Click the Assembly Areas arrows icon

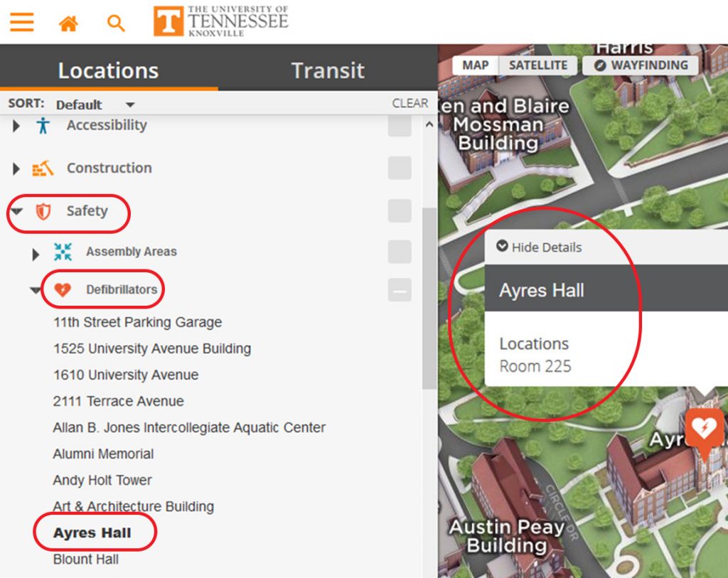pos(63,252)
